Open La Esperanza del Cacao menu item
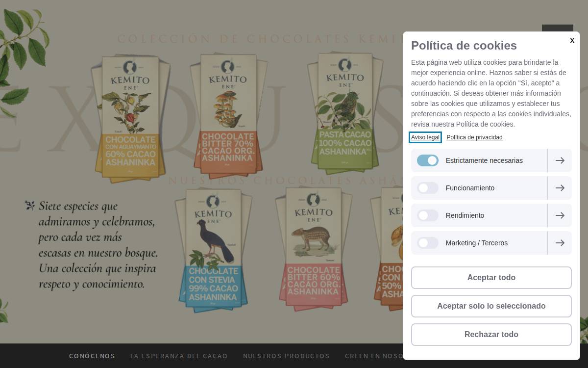 [x=179, y=356]
